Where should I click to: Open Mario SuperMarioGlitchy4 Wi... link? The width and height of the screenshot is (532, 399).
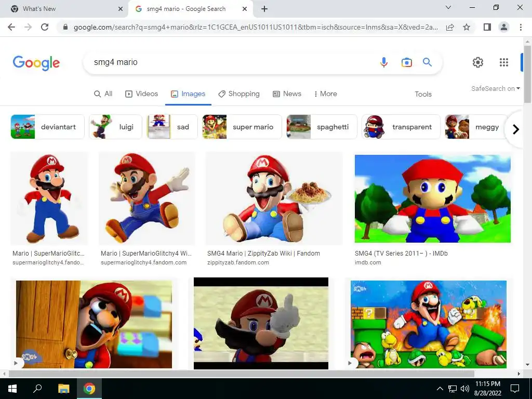click(146, 254)
